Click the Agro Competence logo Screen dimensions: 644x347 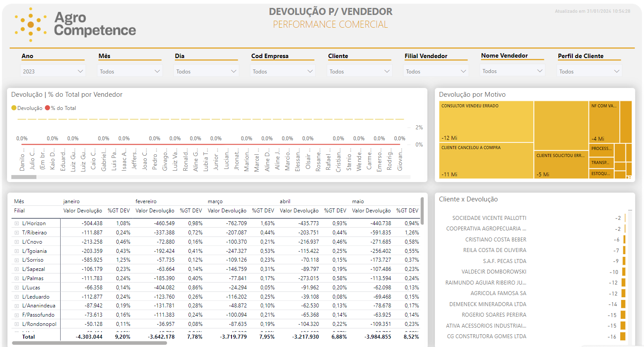tap(75, 24)
